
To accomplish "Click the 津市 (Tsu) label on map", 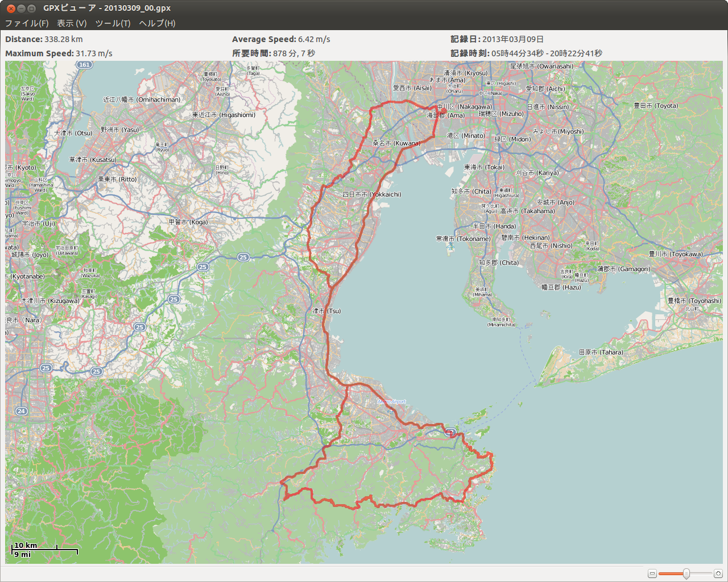I will point(326,311).
